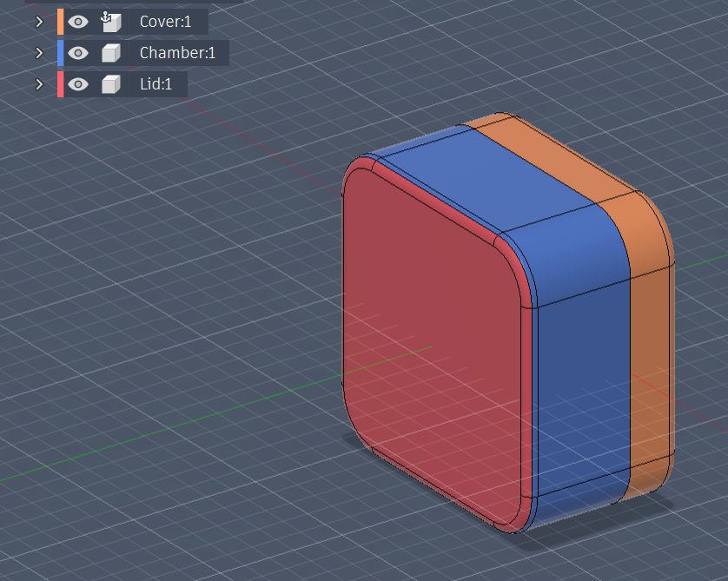Click the blue color bar for Chamber:1

(x=60, y=53)
